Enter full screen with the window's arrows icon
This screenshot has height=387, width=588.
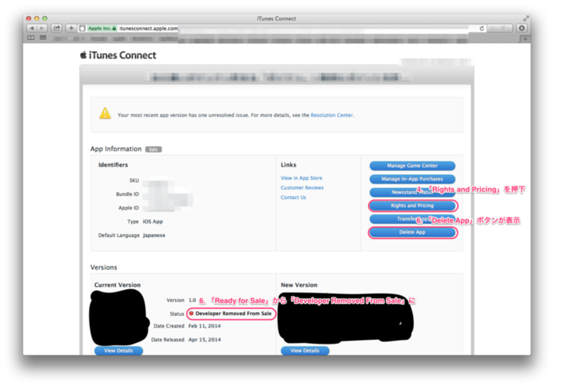coord(526,19)
